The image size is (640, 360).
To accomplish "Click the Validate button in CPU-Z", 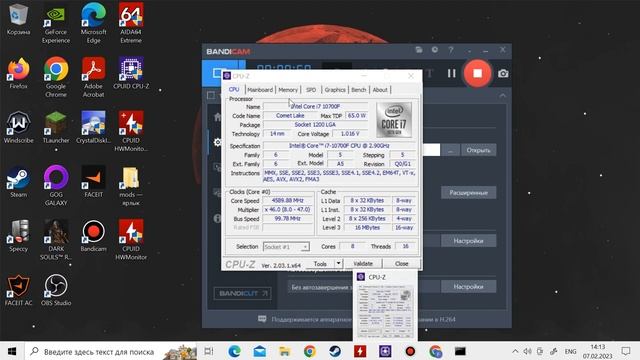I will (x=363, y=264).
